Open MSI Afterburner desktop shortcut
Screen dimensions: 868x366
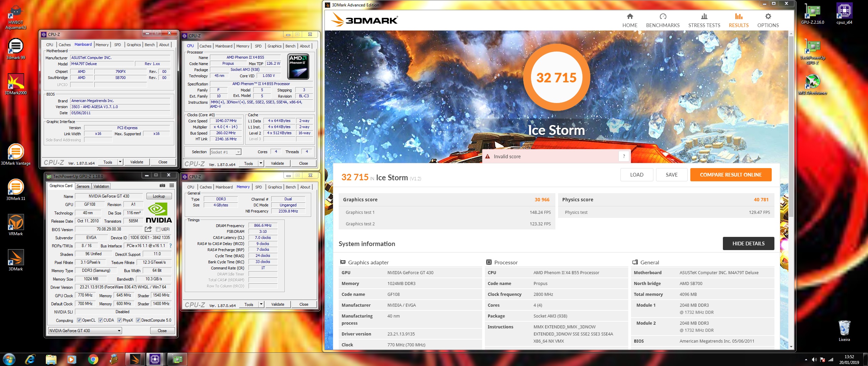[x=813, y=85]
